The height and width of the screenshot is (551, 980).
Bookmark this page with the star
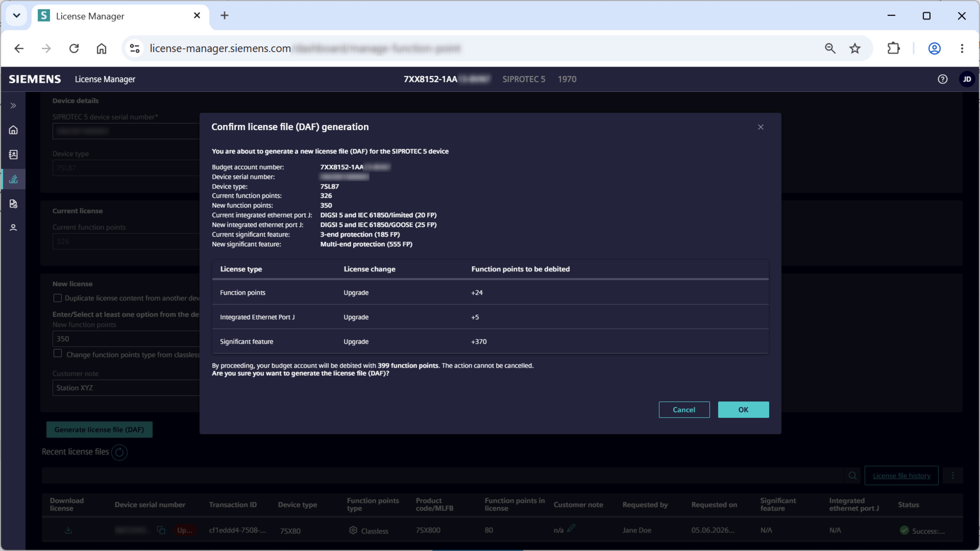855,48
